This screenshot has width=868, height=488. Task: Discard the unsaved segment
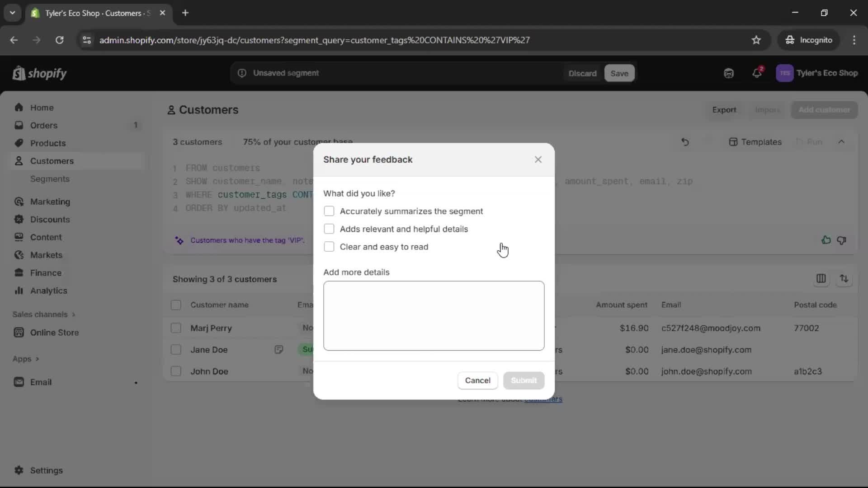click(583, 73)
